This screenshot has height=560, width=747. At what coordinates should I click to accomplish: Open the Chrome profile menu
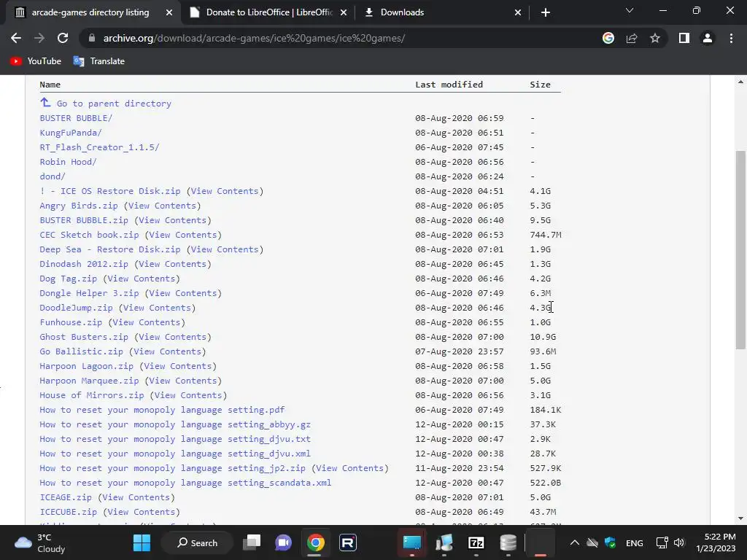(708, 38)
